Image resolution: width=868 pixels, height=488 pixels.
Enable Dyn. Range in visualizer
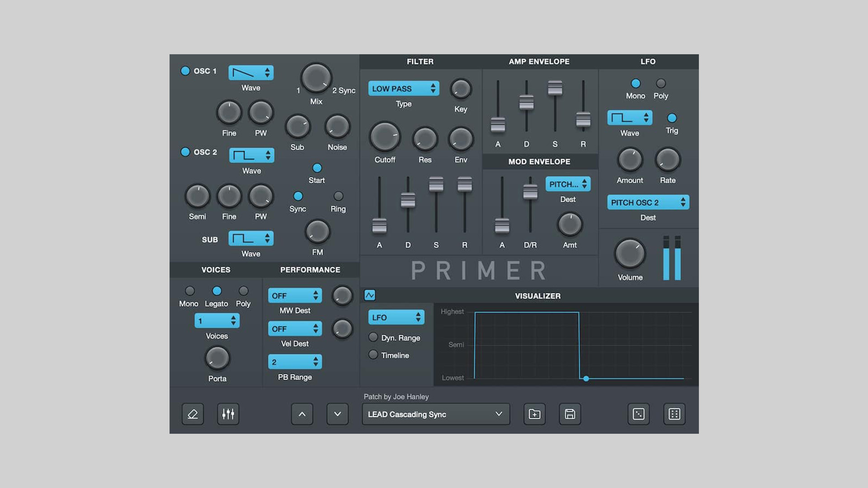coord(373,337)
